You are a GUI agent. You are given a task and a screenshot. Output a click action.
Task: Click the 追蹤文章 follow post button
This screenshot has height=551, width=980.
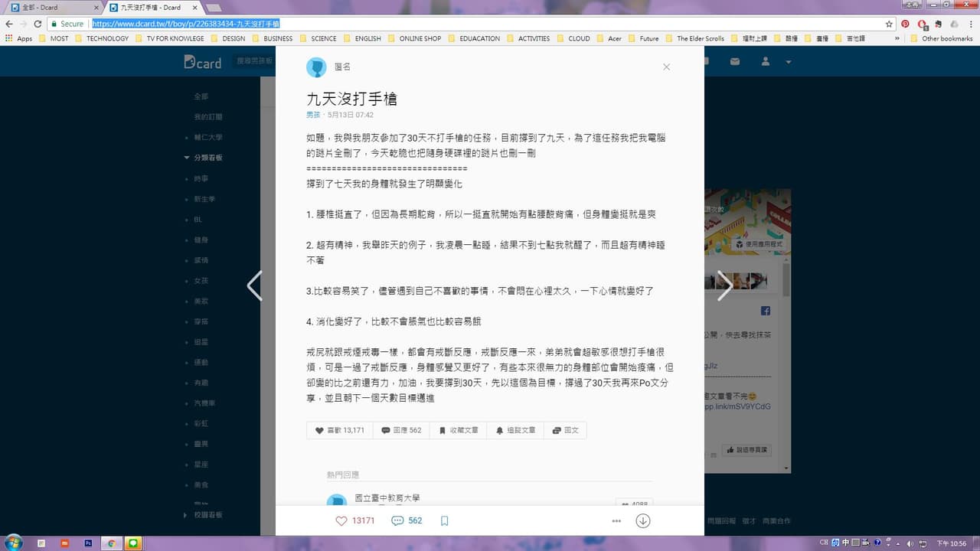pos(515,430)
